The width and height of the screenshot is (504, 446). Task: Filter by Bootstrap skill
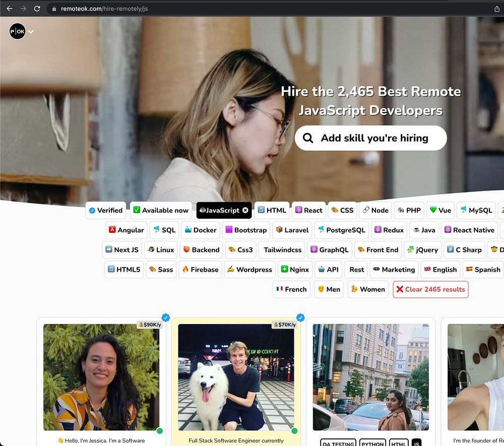[246, 230]
